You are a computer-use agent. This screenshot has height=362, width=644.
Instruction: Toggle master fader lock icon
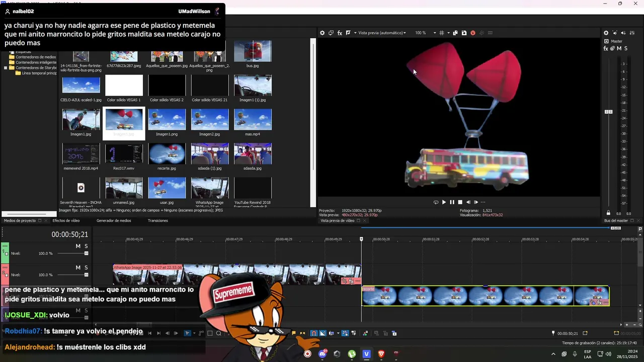pos(608,213)
